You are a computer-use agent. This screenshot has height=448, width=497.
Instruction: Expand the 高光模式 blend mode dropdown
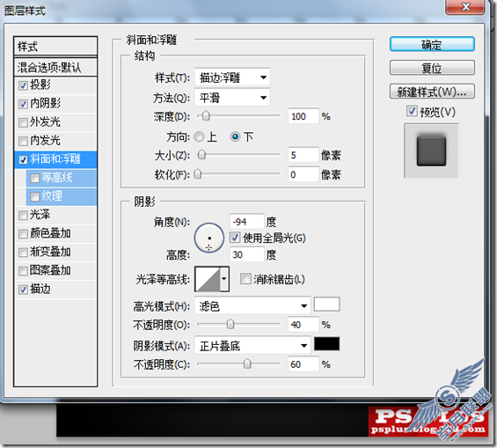tap(252, 306)
